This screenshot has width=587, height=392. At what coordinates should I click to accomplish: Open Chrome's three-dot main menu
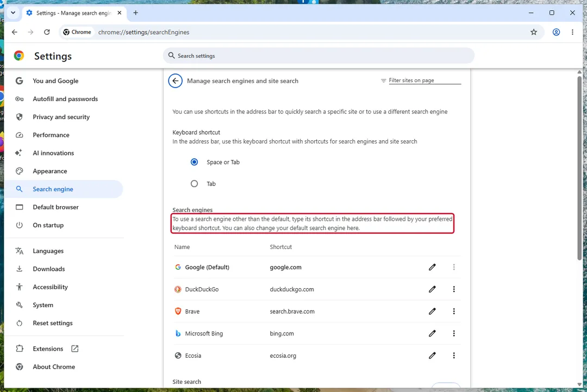pyautogui.click(x=572, y=32)
